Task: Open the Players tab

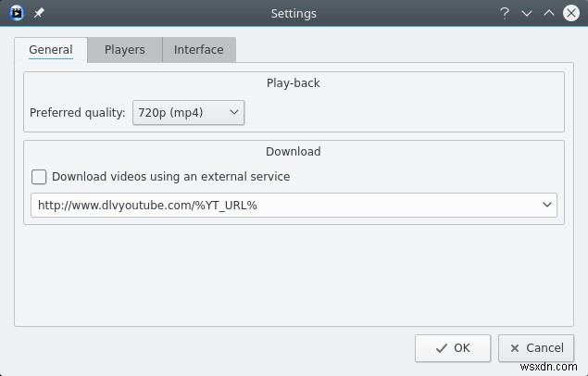Action: [125, 50]
